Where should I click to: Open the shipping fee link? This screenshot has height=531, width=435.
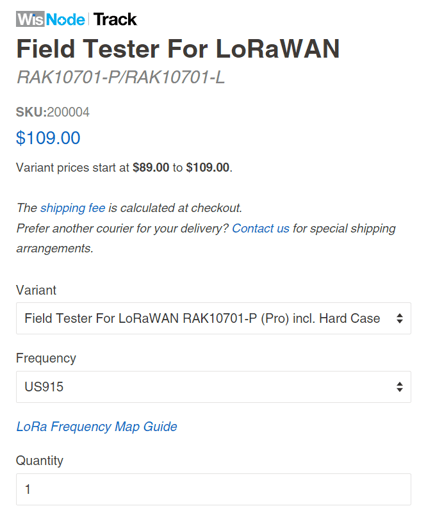coord(73,208)
